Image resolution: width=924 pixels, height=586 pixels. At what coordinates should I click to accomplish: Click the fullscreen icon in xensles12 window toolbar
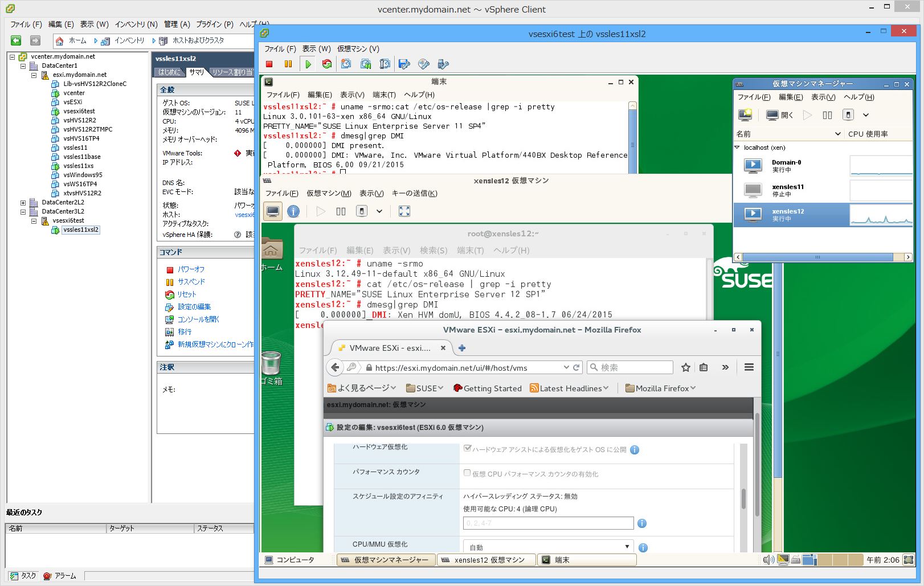pos(404,211)
